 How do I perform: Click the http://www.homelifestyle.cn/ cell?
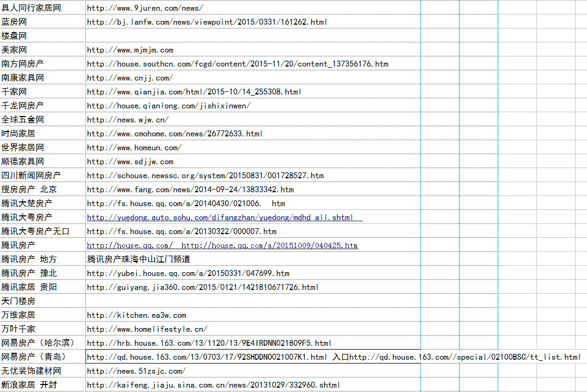pyautogui.click(x=253, y=329)
